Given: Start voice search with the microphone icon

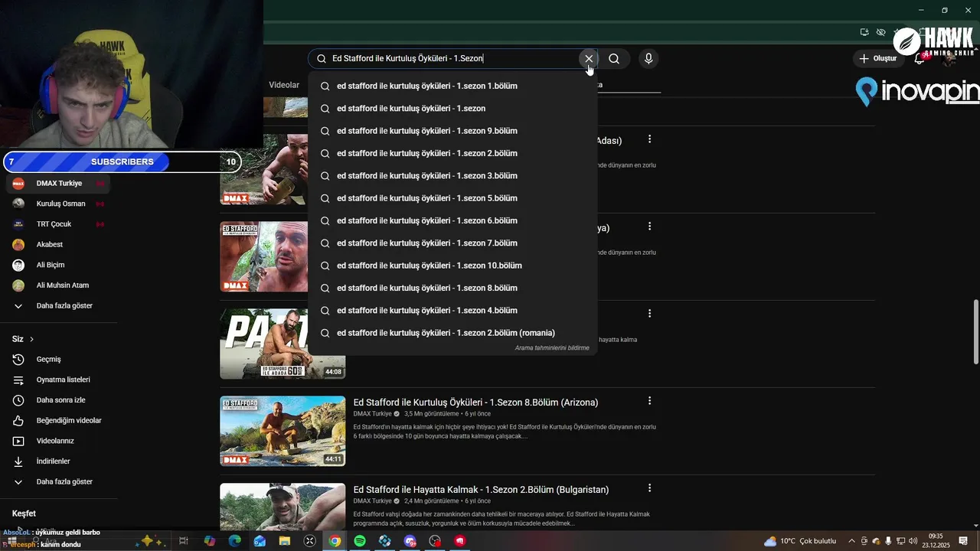Looking at the screenshot, I should tap(648, 58).
